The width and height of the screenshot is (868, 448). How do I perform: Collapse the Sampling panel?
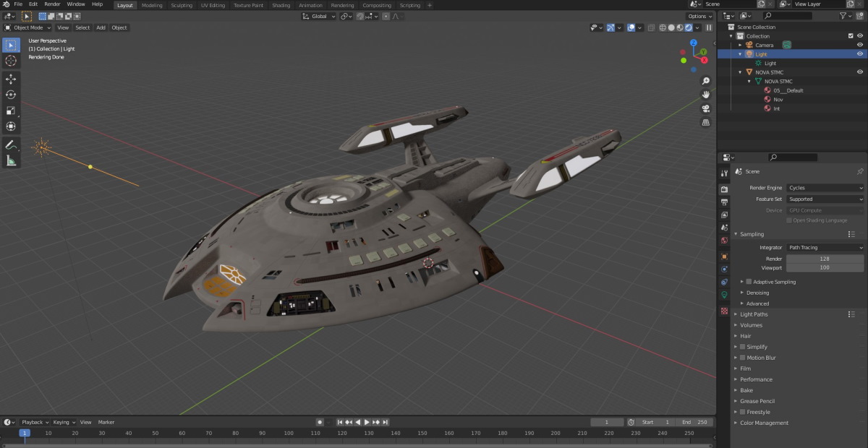click(x=752, y=234)
